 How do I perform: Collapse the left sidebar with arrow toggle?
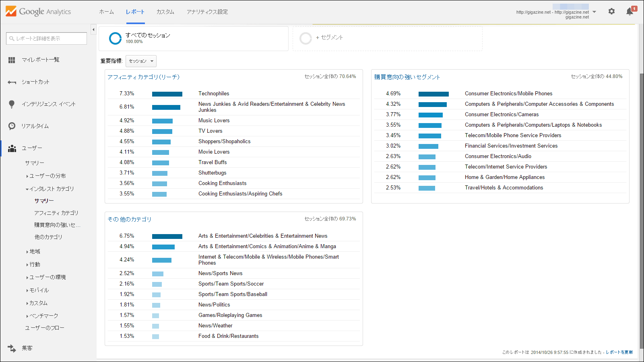pyautogui.click(x=93, y=29)
